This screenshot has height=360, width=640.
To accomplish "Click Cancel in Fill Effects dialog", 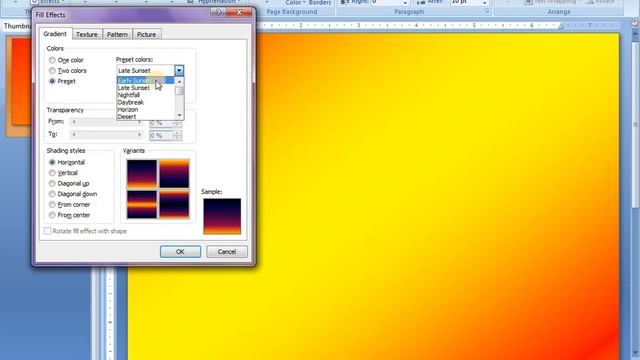I will point(227,252).
